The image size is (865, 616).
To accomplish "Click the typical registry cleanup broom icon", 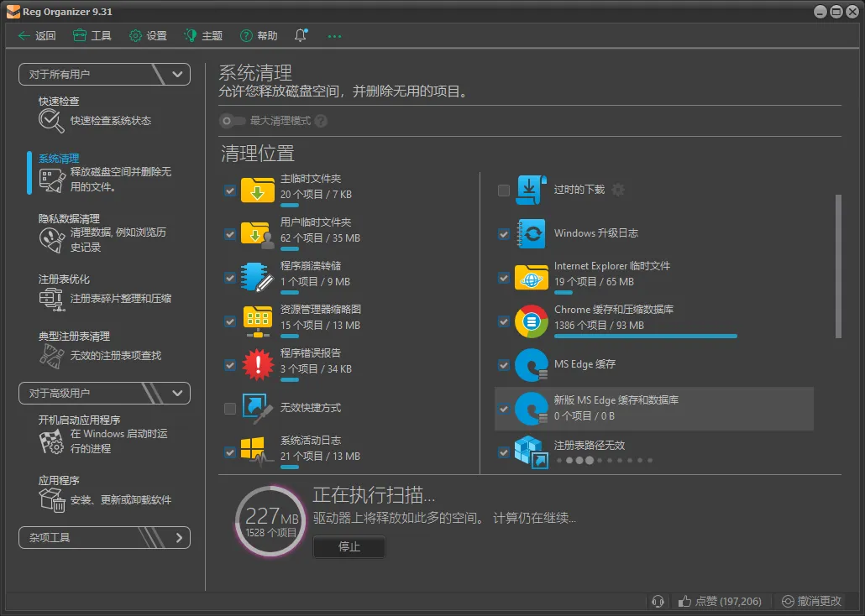I will (52, 356).
